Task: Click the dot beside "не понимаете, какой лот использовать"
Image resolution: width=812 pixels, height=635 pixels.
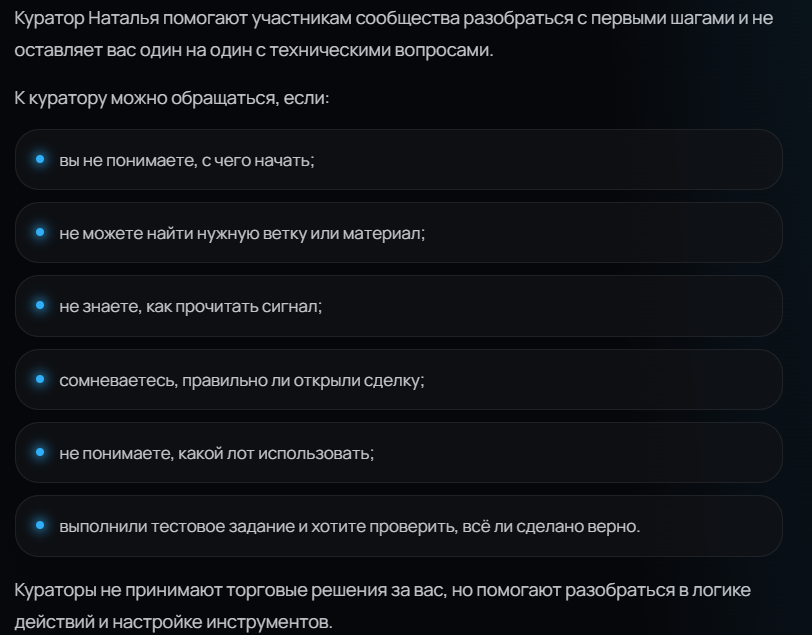Action: [40, 453]
